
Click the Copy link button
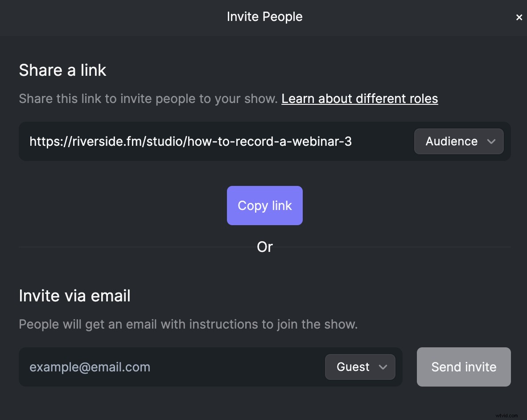pos(264,206)
